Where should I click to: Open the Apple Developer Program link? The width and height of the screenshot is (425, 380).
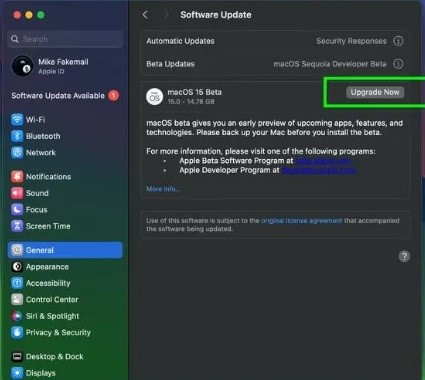[x=319, y=170]
